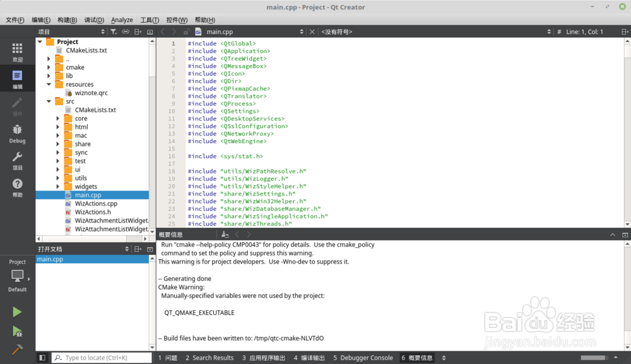The width and height of the screenshot is (631, 364).
Task: Start debugging with the play-bug button
Action: point(17,331)
